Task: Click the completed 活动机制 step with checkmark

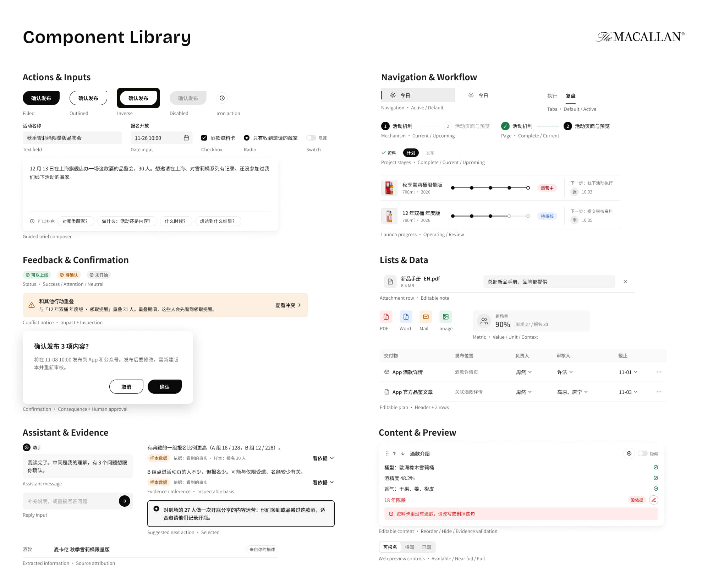Action: 517,126
